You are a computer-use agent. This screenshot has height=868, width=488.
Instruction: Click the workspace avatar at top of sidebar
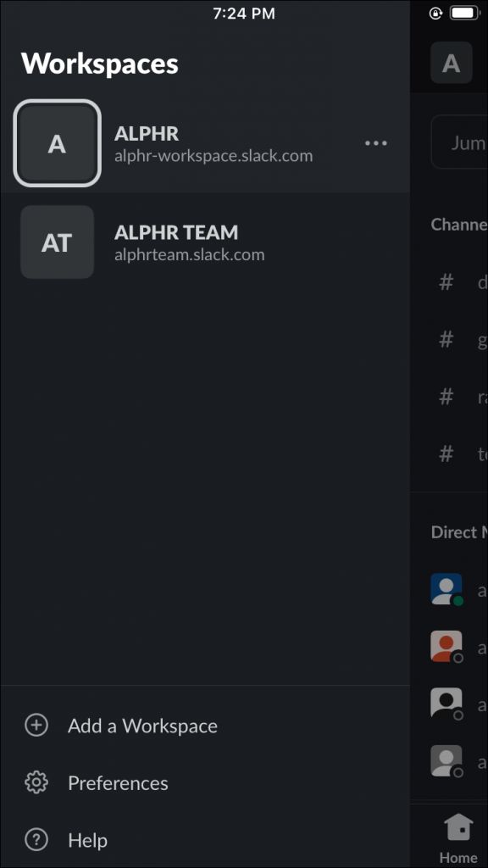[x=452, y=63]
